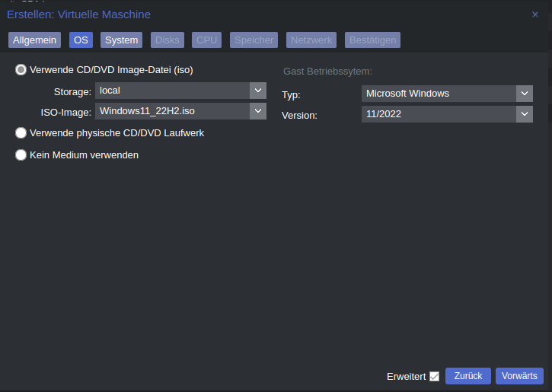Select Verwende physische CD/DVD Laufwerk option
The image size is (552, 392).
coord(21,133)
